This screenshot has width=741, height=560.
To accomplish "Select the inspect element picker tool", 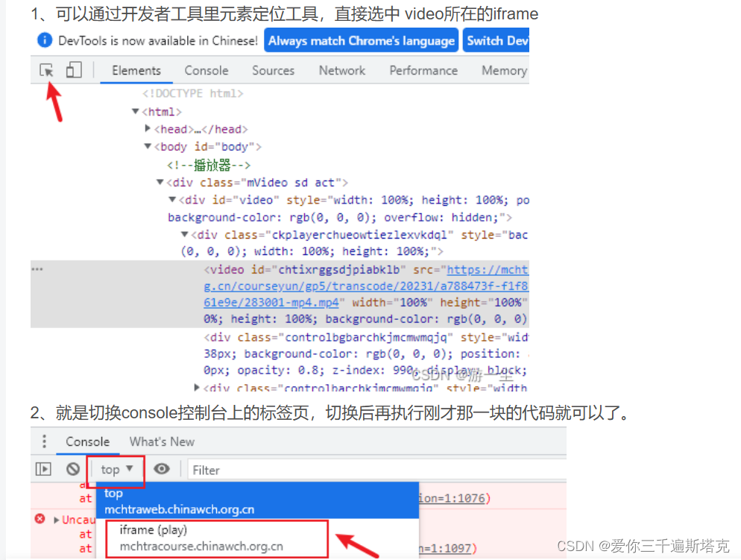I will click(46, 69).
